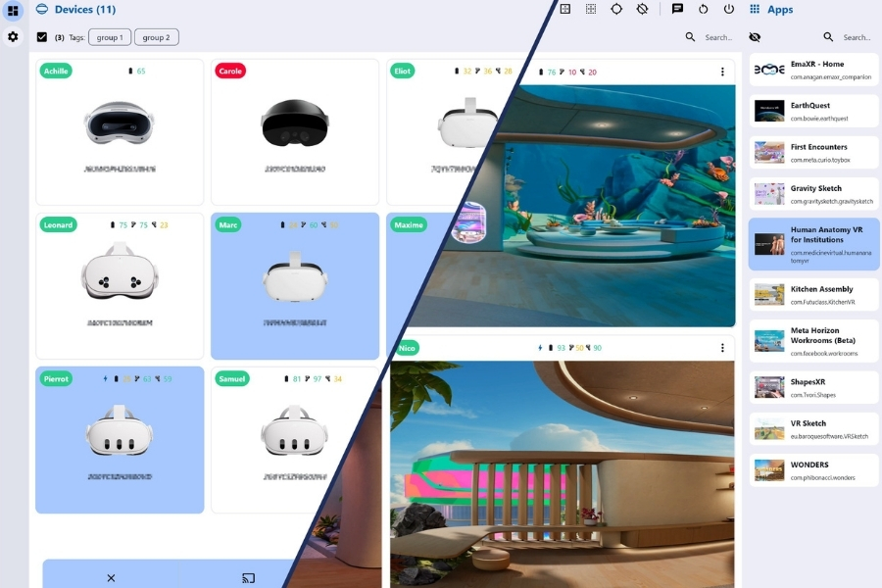
Task: Toggle the crossed-eye visibility icon
Action: 755,37
